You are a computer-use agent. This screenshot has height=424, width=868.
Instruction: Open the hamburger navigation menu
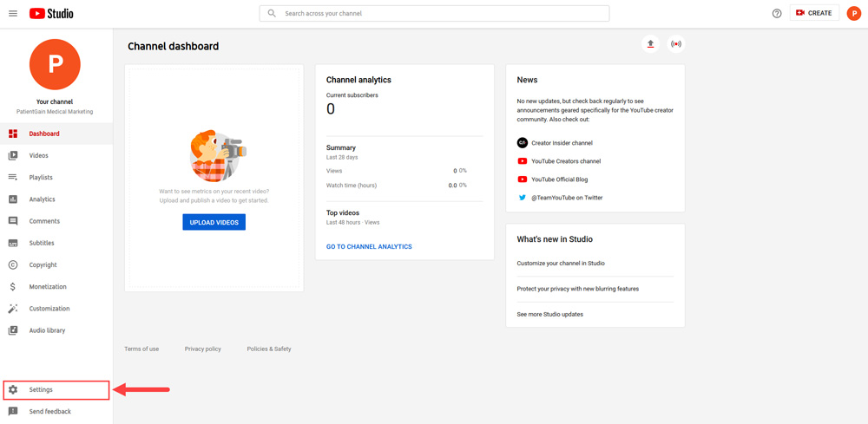pyautogui.click(x=13, y=13)
